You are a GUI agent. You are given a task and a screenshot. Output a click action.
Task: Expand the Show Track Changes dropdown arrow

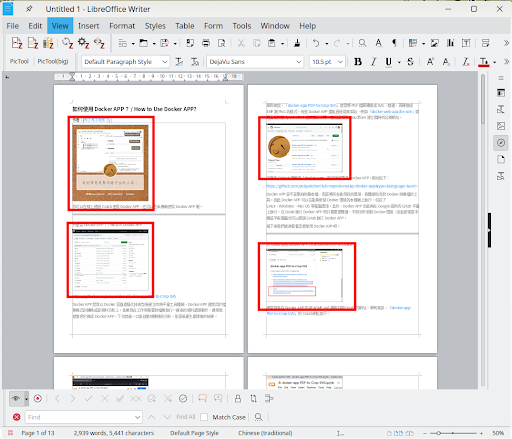tap(26, 399)
